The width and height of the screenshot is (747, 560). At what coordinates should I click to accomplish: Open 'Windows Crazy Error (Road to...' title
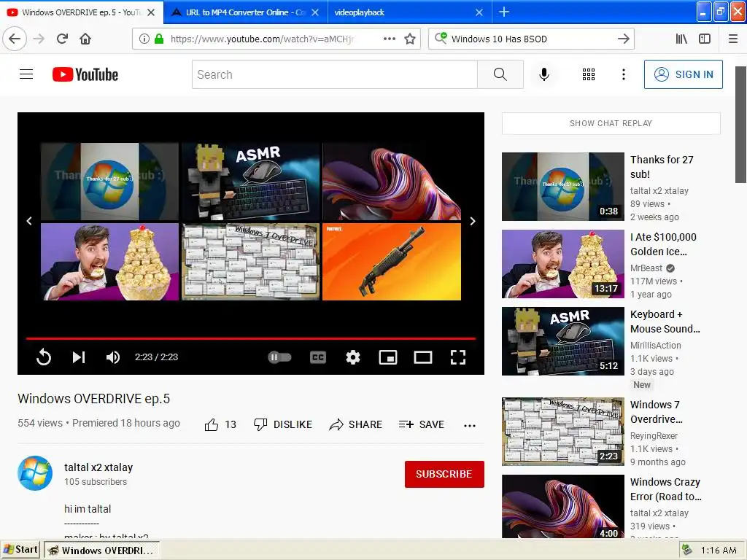click(x=665, y=489)
